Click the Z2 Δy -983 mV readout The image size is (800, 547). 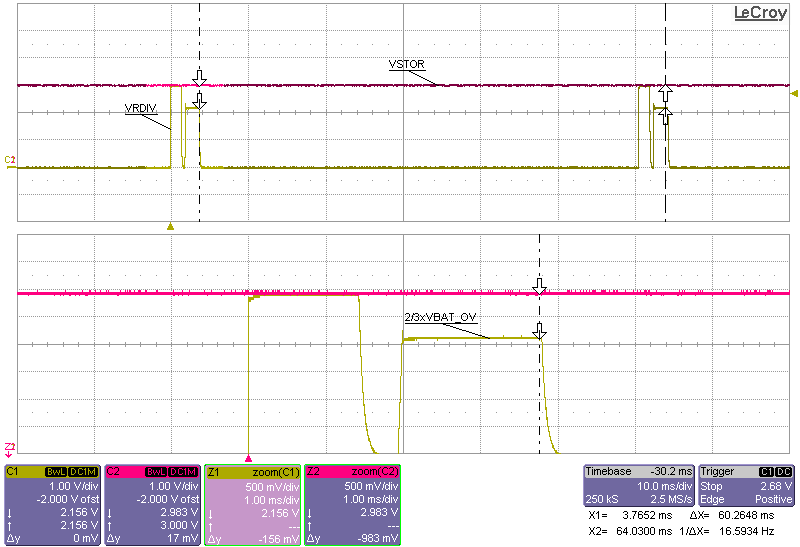tap(379, 538)
